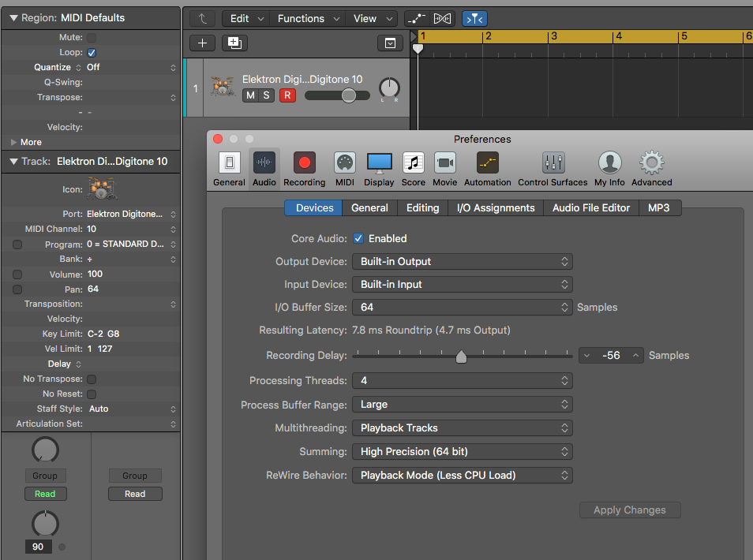Uncheck the Loop checkbox
This screenshot has height=560, width=753.
tap(92, 53)
